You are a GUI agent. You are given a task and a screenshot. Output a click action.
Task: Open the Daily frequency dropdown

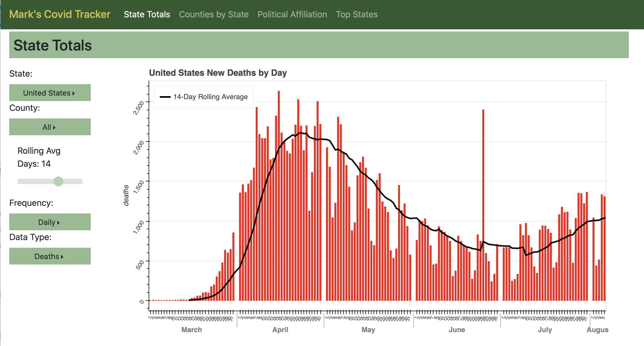click(50, 222)
